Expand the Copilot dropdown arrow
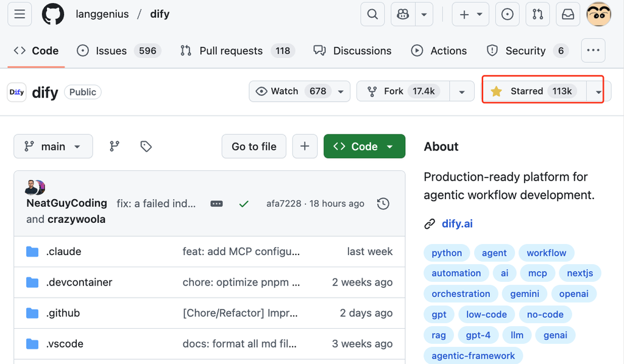 point(424,15)
